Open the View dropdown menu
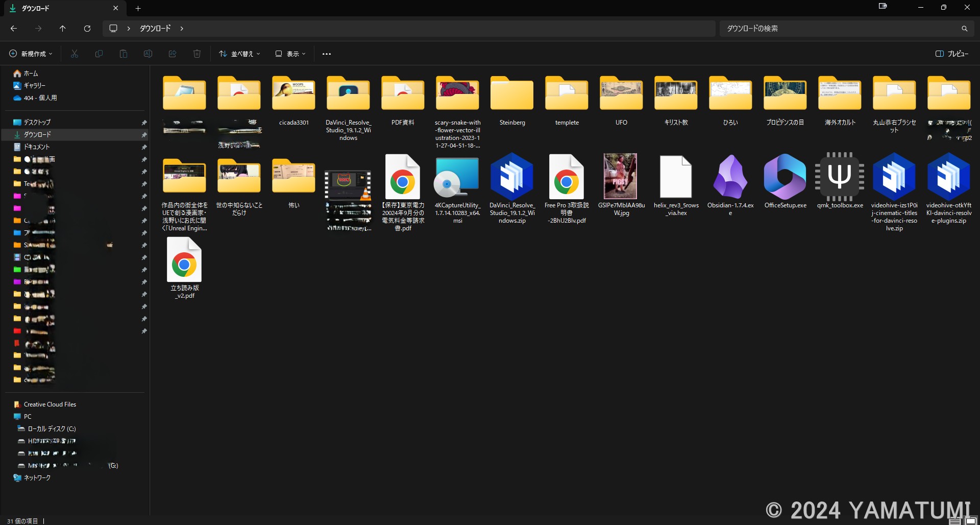This screenshot has height=525, width=980. tap(290, 54)
